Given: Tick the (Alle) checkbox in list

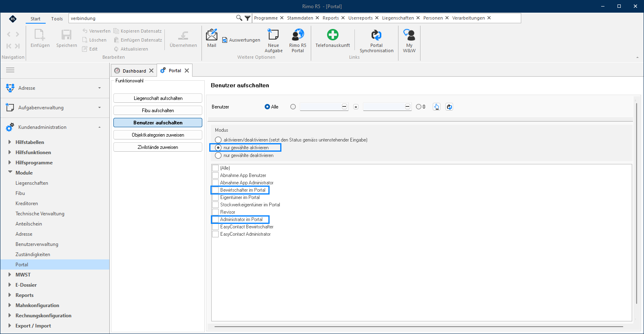Looking at the screenshot, I should click(215, 168).
